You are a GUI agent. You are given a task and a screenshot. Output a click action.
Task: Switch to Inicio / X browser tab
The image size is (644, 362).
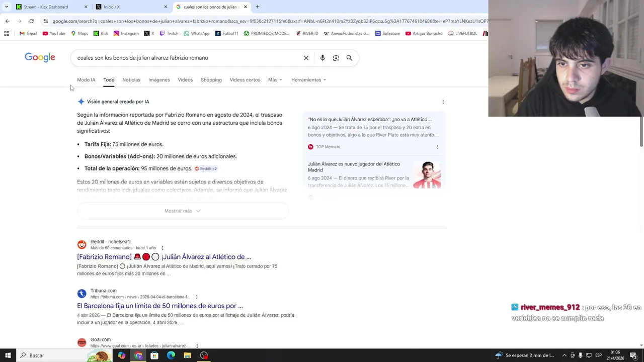(131, 7)
